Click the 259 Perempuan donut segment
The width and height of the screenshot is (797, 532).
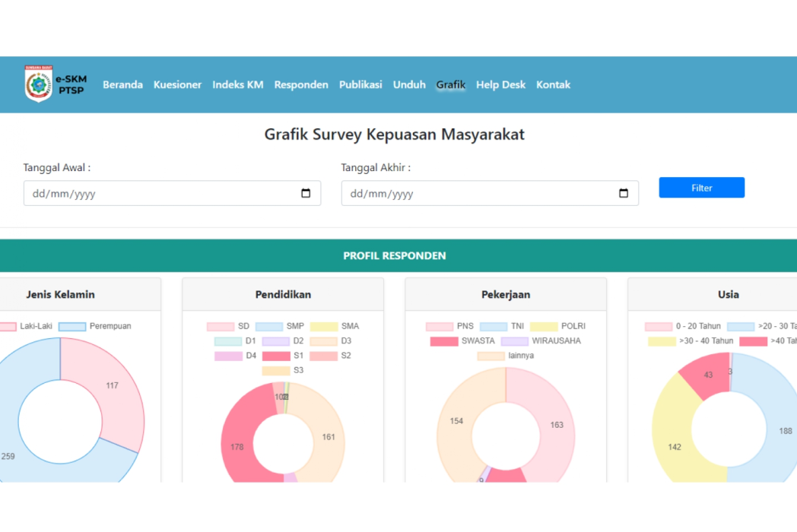pyautogui.click(x=8, y=456)
